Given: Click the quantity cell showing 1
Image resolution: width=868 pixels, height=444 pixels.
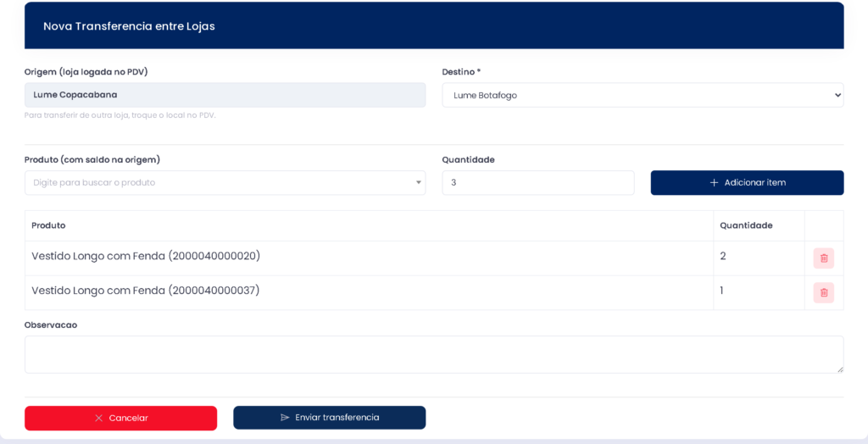Looking at the screenshot, I should coord(759,292).
